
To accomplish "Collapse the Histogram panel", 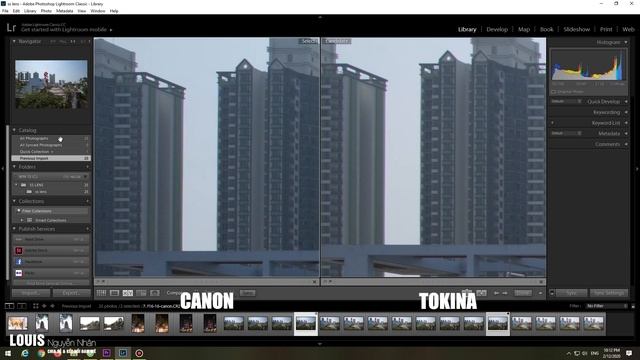I will click(626, 42).
